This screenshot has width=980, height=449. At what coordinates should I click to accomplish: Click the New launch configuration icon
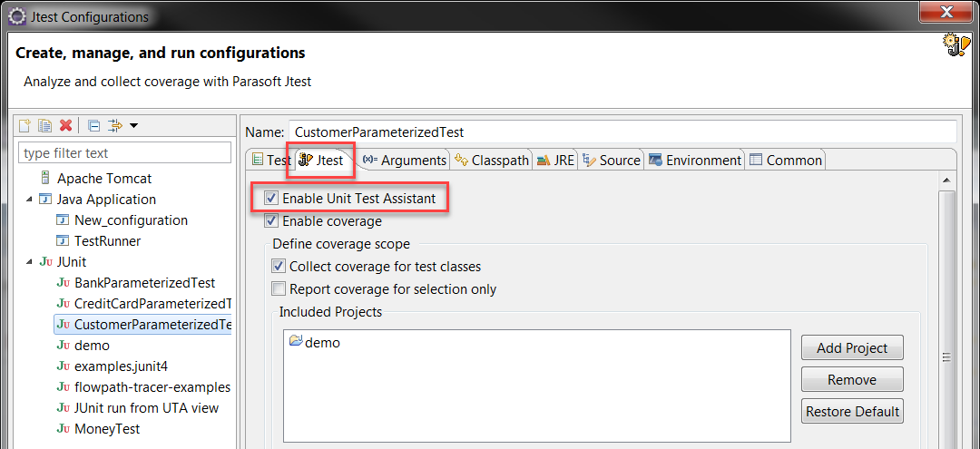[x=24, y=125]
